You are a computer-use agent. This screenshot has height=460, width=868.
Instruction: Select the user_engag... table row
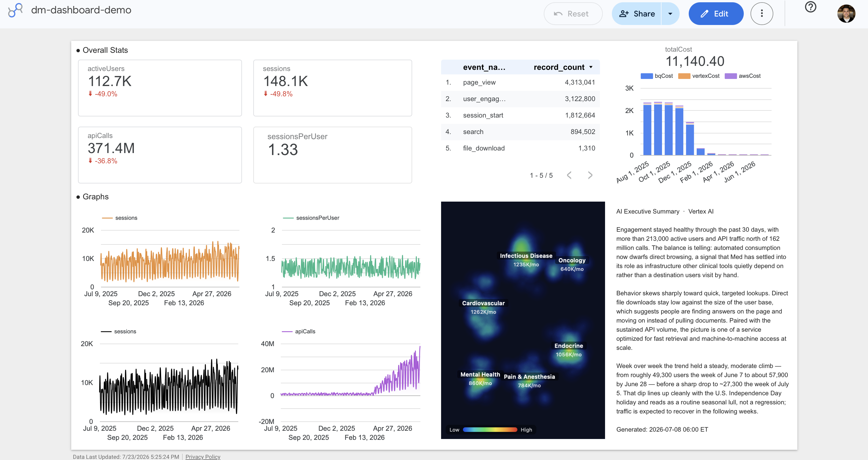pyautogui.click(x=520, y=99)
